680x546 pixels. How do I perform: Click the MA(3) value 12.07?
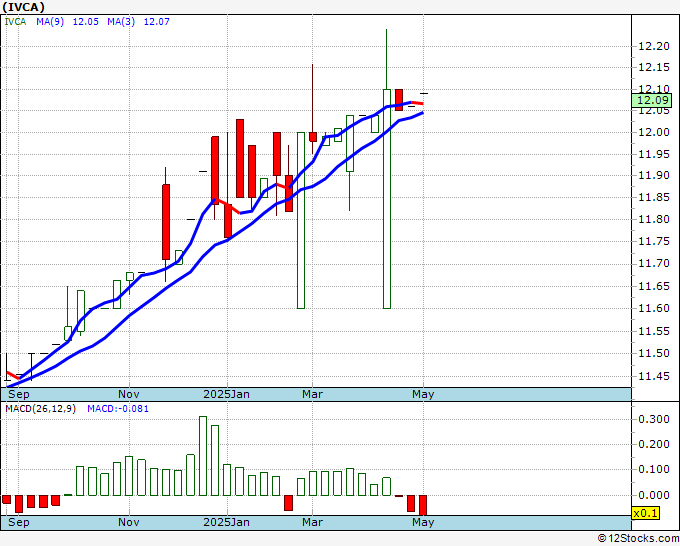157,22
